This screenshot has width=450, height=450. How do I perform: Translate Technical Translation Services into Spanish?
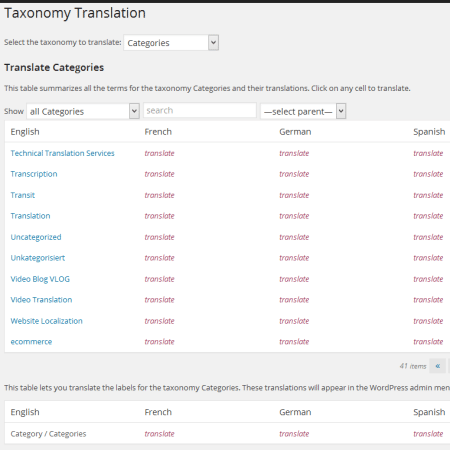coord(428,153)
